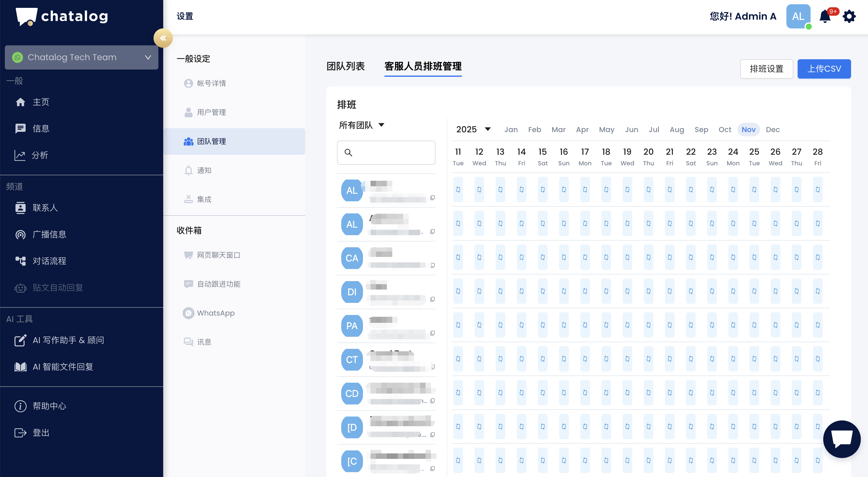Open the 所有团队 team filter dropdown

[361, 125]
